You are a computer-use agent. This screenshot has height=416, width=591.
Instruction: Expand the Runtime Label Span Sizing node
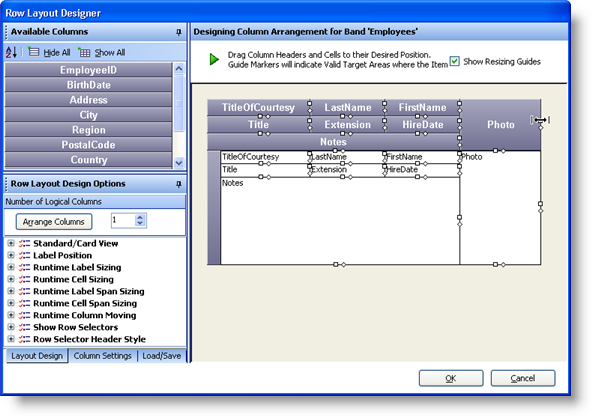click(x=11, y=291)
